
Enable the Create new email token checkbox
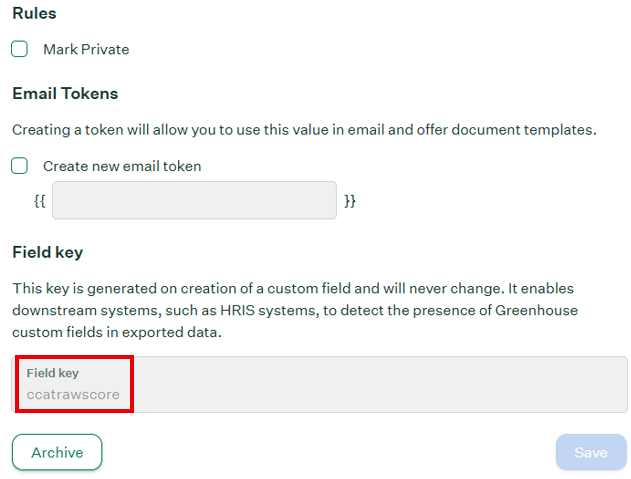click(x=20, y=166)
